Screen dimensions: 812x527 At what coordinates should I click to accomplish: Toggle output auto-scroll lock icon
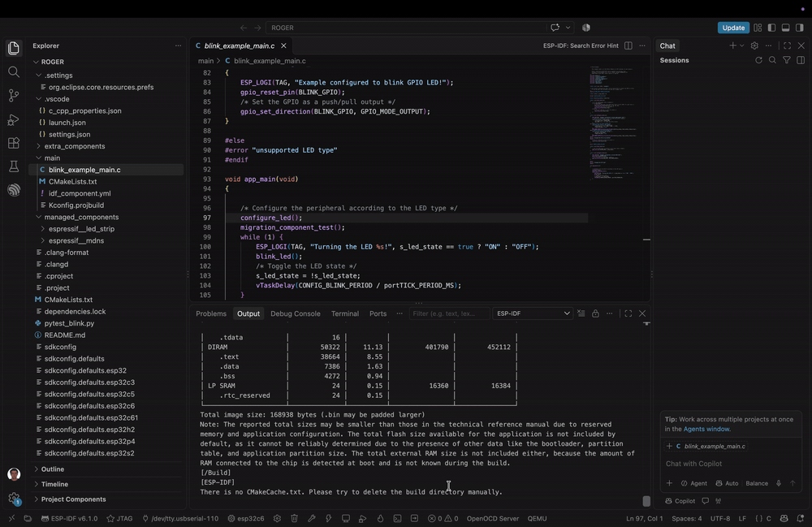point(595,313)
